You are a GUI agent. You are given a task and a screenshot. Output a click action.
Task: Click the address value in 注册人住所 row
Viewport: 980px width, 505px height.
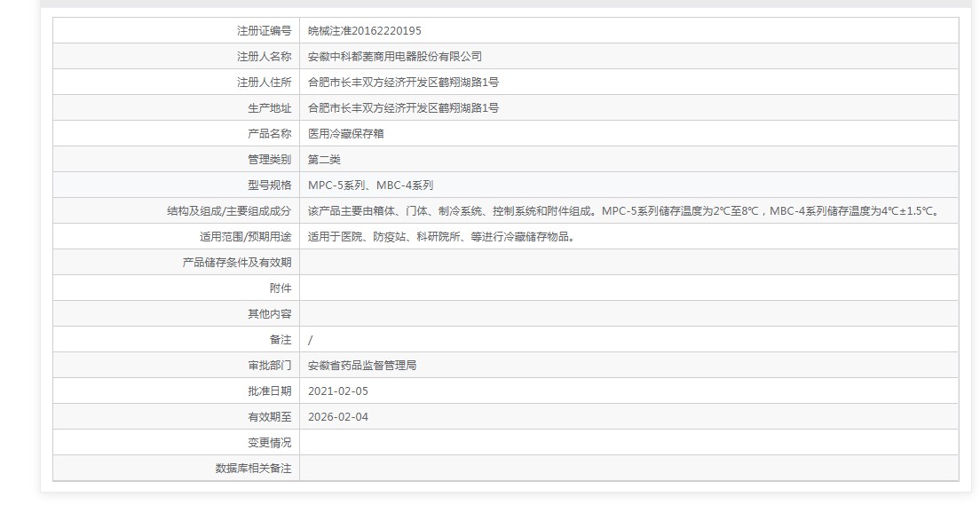pos(403,82)
